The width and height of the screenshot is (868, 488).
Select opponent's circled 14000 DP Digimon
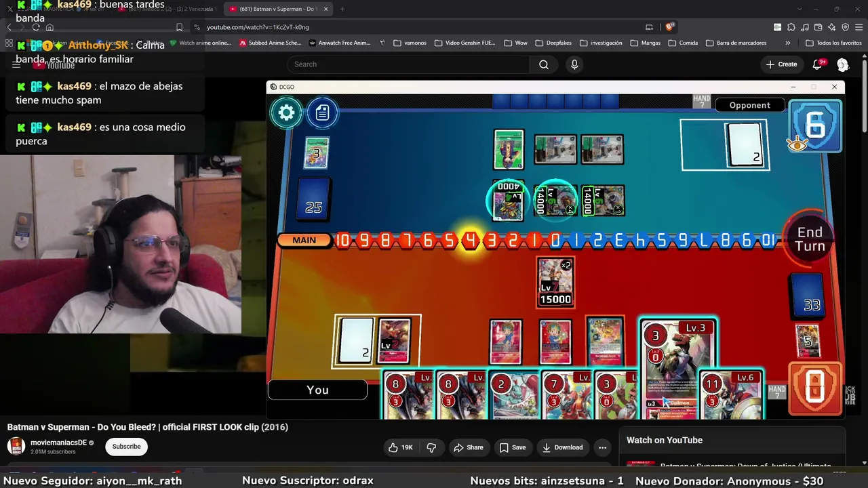pyautogui.click(x=555, y=201)
